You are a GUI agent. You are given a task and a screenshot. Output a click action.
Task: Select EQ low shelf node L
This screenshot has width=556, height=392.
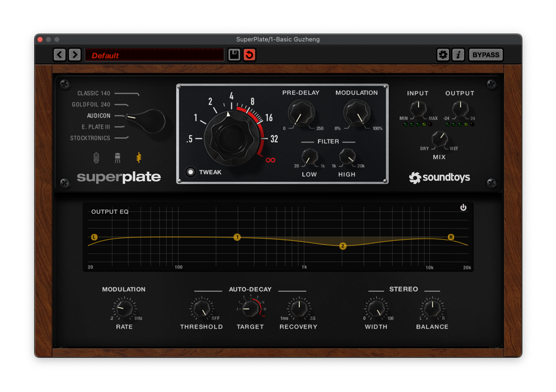pyautogui.click(x=94, y=237)
